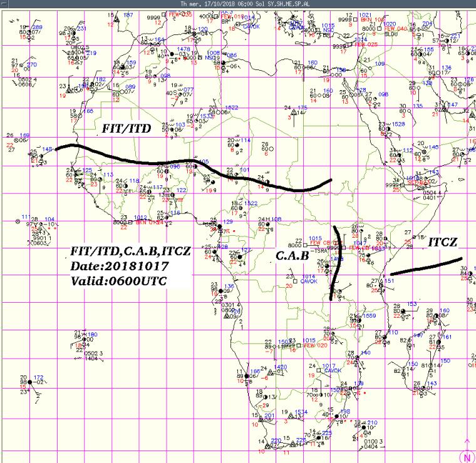Click the square station marker beside 1014 CAVOK
Image resolution: width=476 pixels, height=463 pixels.
click(296, 279)
